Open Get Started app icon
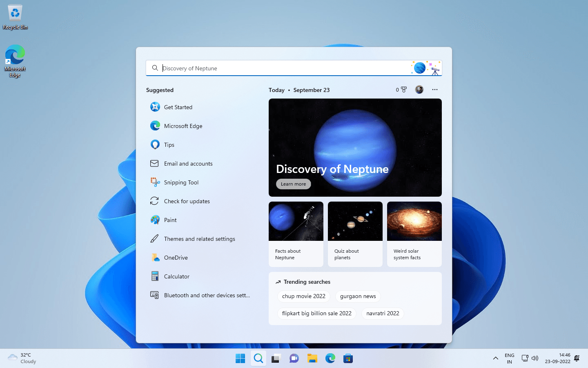588x368 pixels. 155,107
